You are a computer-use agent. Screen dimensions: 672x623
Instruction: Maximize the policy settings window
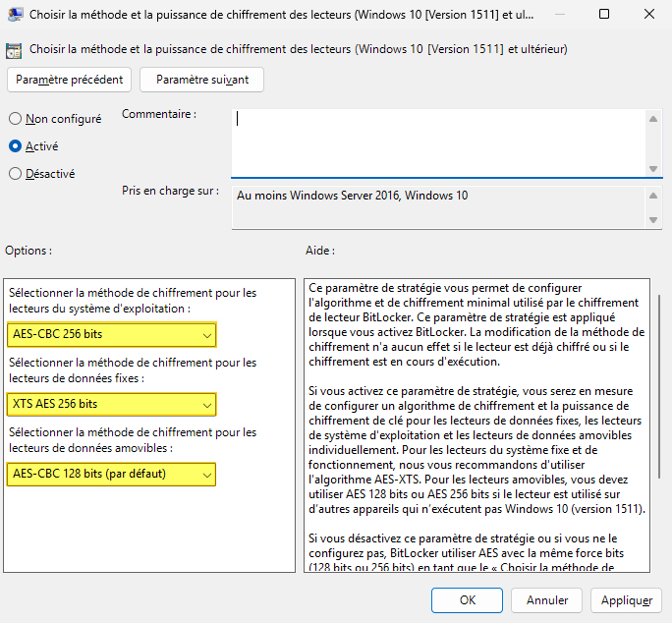[604, 14]
